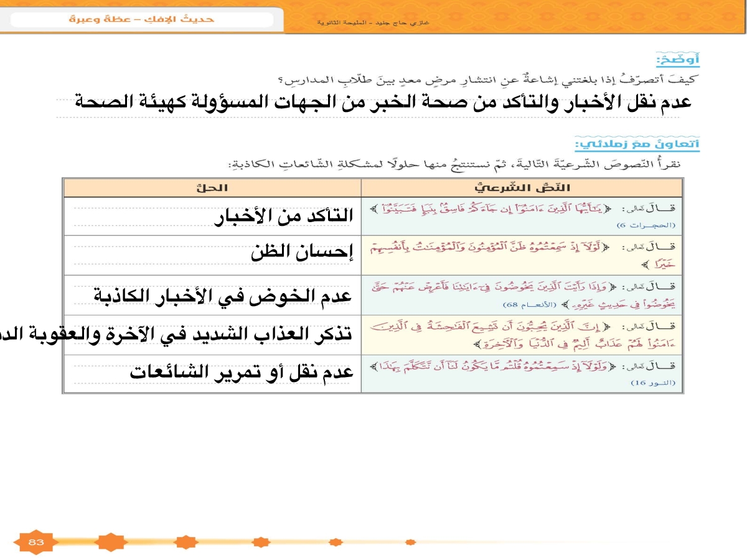
Task: Click the lesson title حديث الإفك – عظة وعبرة
Action: (x=141, y=19)
